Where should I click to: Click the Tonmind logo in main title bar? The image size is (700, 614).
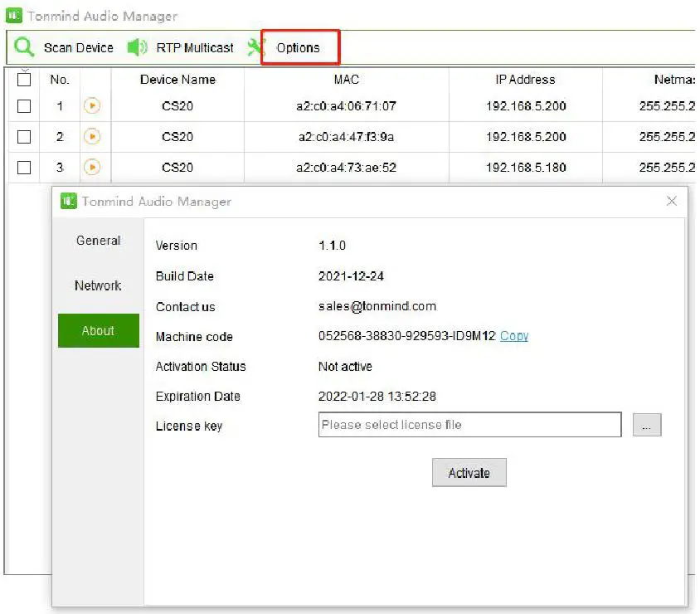pyautogui.click(x=14, y=16)
